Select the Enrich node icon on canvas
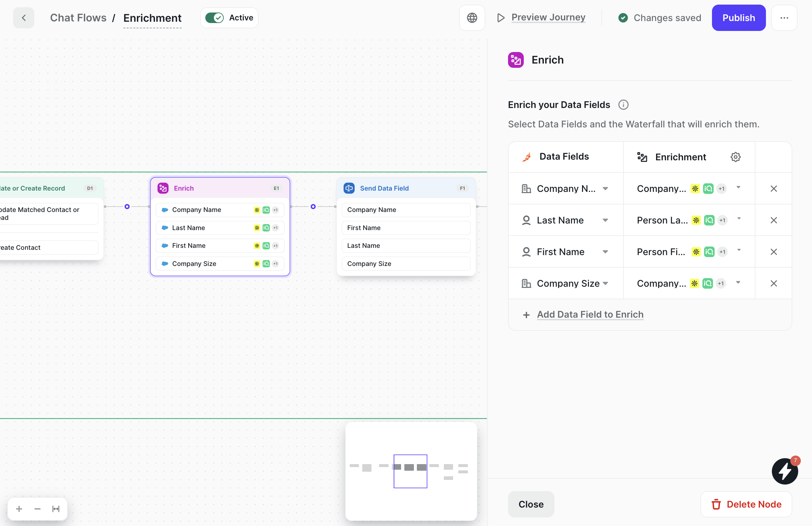812x526 pixels. [163, 188]
